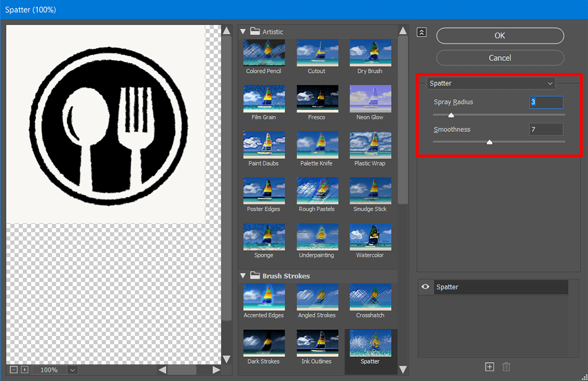Click the Brush Strokes folder icon
Viewport: 588px width, 381px height.
[255, 275]
